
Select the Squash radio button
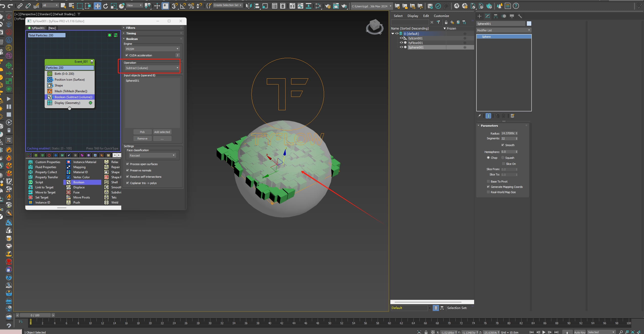coord(503,158)
